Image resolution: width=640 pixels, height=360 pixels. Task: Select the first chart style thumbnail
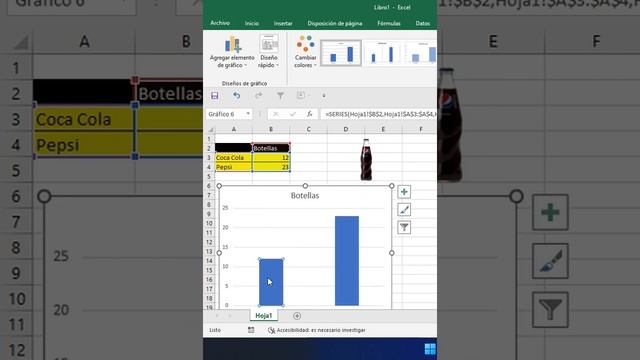pyautogui.click(x=341, y=53)
